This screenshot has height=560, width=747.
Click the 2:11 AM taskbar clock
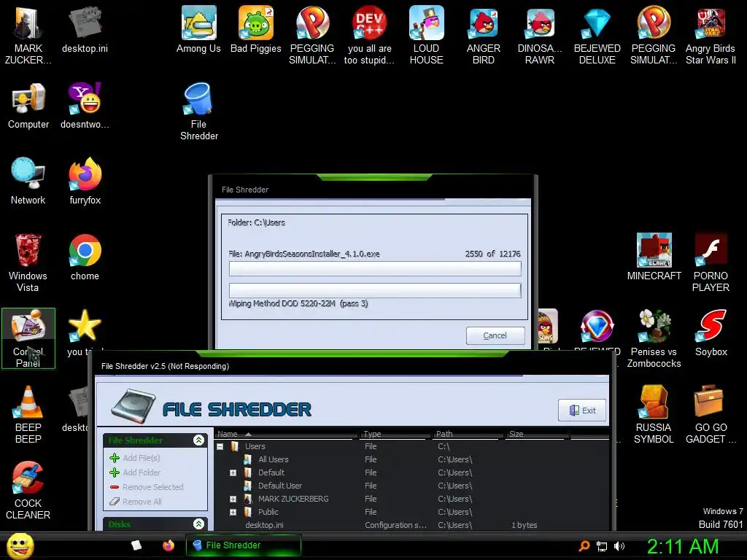click(683, 546)
